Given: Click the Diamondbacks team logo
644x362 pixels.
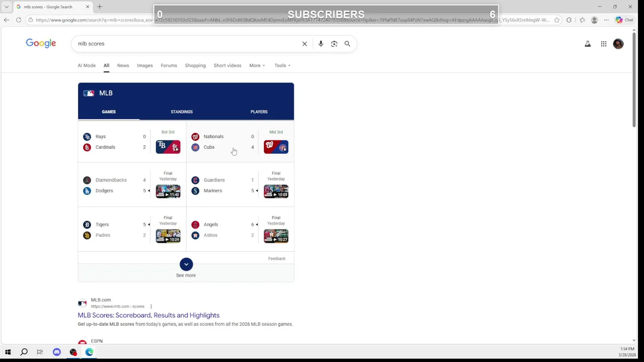Looking at the screenshot, I should click(87, 180).
